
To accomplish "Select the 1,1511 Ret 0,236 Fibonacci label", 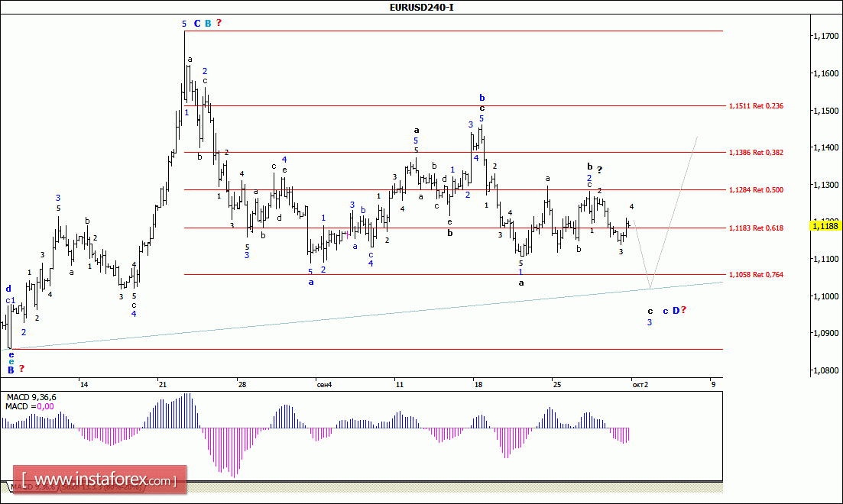I will click(757, 106).
